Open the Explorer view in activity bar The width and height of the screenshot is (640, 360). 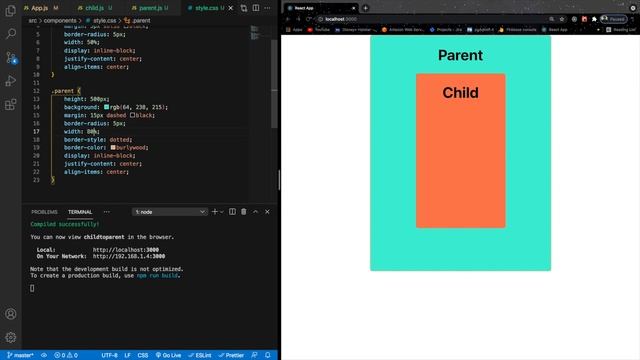[x=11, y=11]
